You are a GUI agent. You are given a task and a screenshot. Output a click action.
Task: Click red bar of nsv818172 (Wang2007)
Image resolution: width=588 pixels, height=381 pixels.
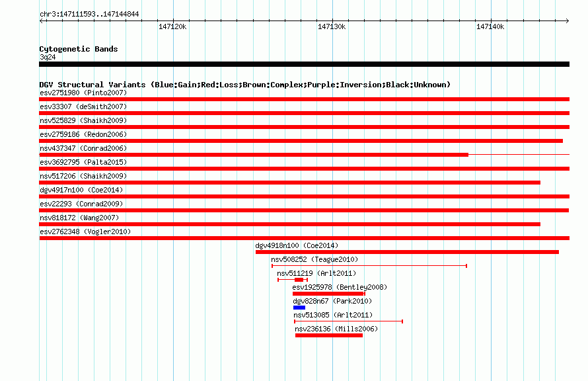pos(289,224)
